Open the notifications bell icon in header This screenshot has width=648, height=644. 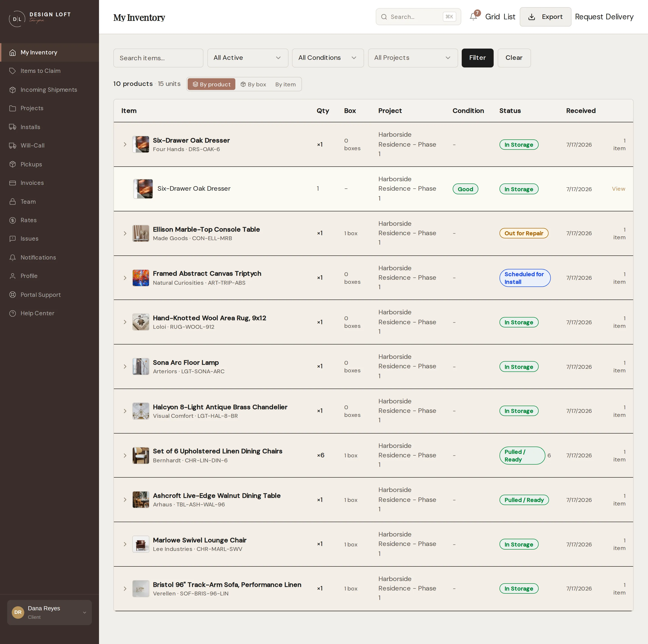pos(473,16)
